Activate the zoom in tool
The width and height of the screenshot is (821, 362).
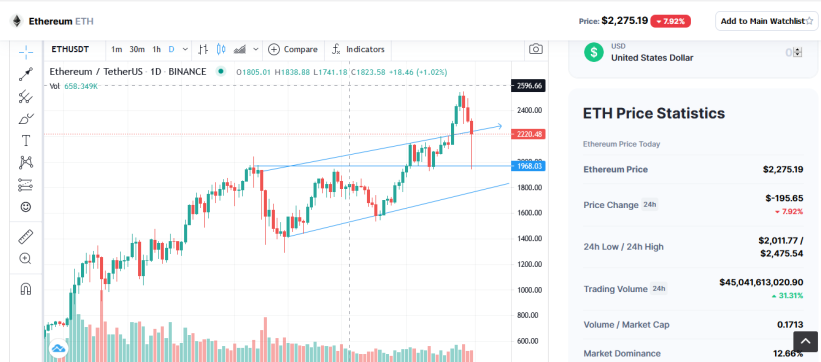(x=26, y=258)
